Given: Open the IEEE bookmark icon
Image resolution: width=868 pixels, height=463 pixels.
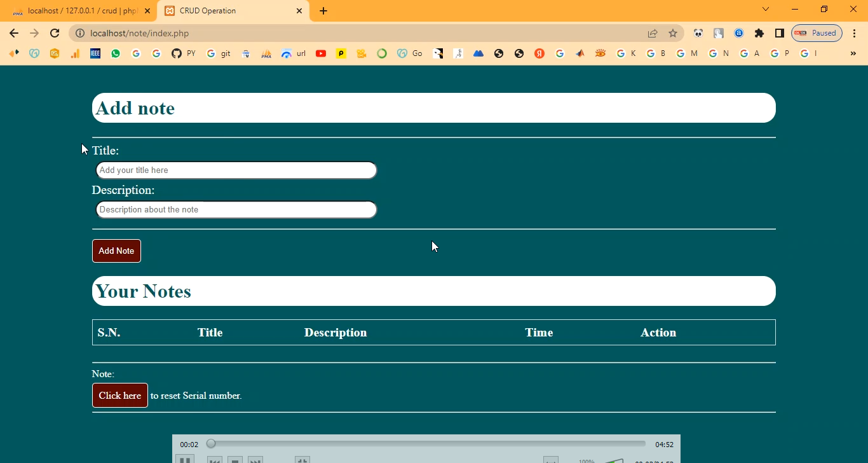Looking at the screenshot, I should coord(95,53).
